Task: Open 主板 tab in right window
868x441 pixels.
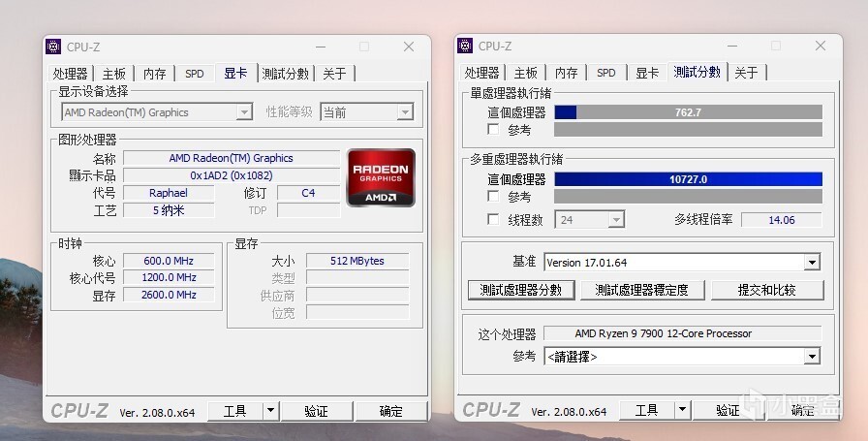Action: 526,73
